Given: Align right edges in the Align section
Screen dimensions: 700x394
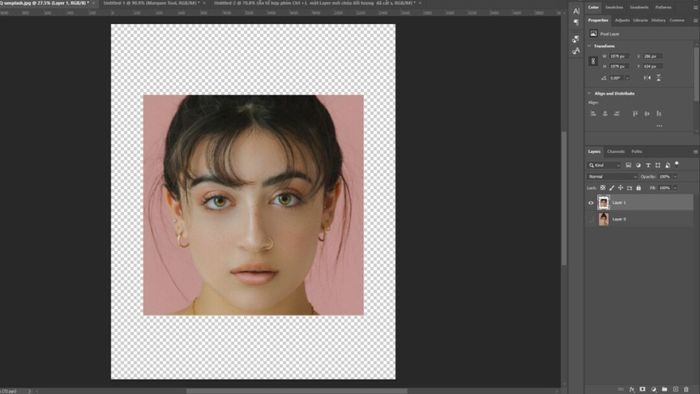Looking at the screenshot, I should tap(617, 114).
